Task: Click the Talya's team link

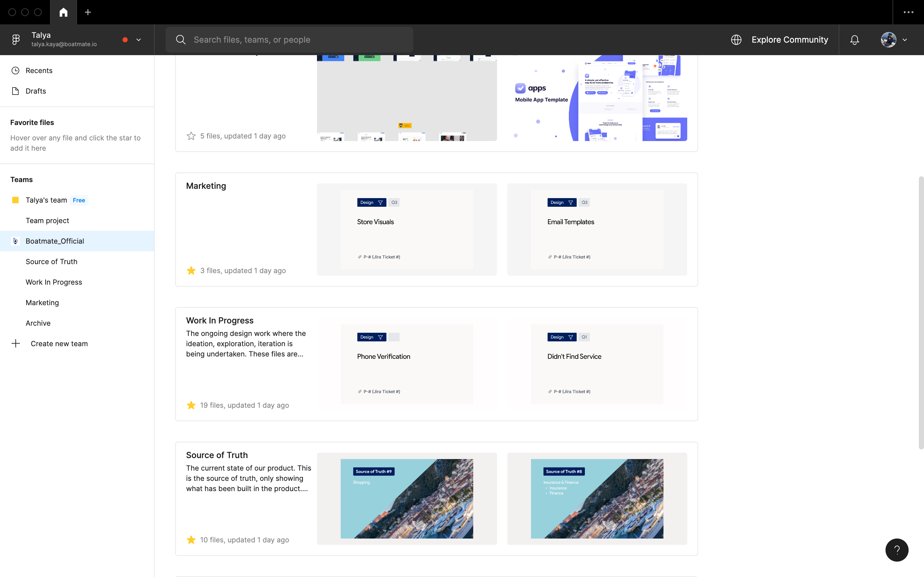Action: (x=46, y=200)
